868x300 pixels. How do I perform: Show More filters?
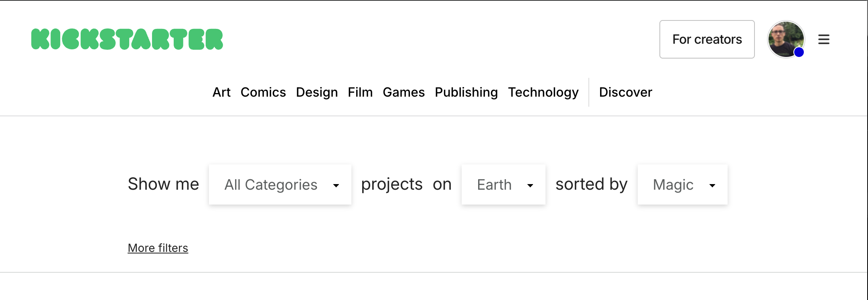158,248
